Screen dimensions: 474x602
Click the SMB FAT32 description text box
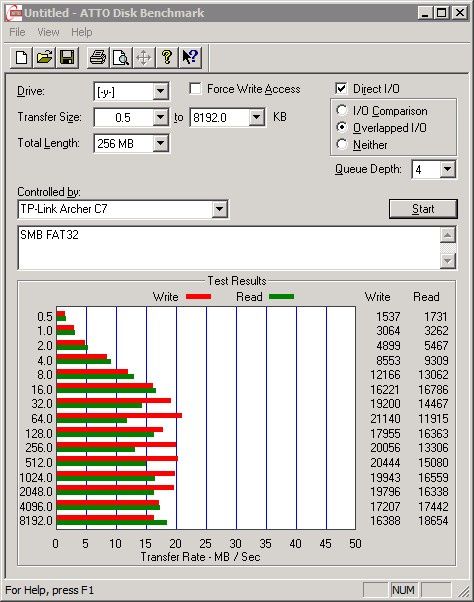229,248
